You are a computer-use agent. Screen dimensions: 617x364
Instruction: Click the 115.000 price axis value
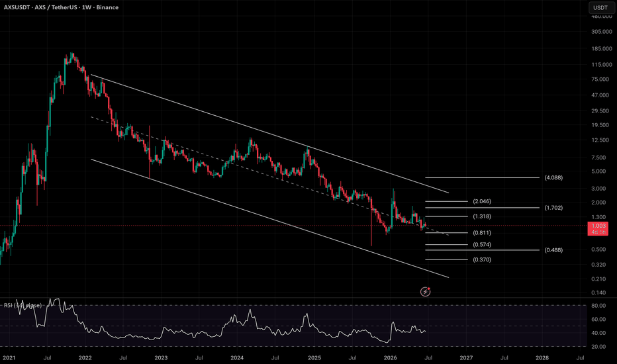point(602,65)
